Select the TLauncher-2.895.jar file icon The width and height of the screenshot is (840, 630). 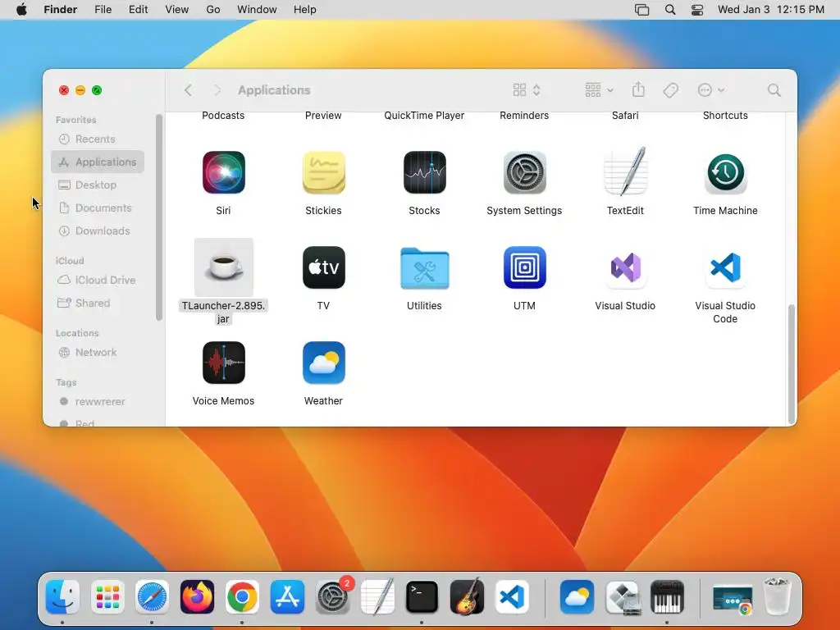pos(223,267)
